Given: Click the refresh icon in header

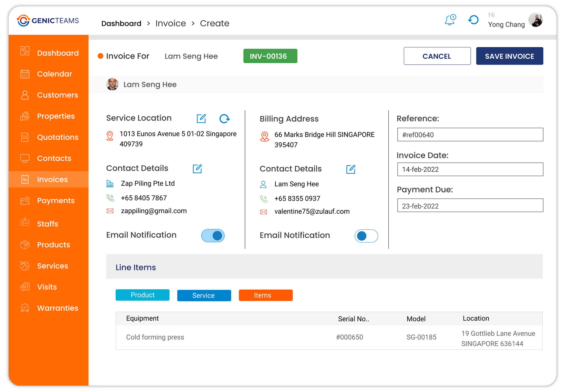Looking at the screenshot, I should tap(473, 20).
